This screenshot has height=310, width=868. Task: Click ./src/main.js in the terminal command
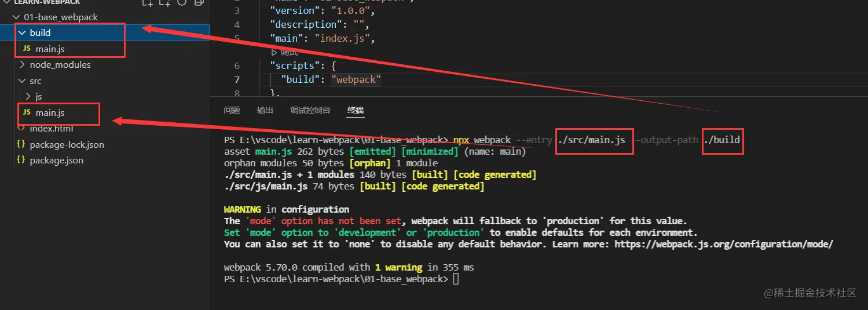point(591,140)
